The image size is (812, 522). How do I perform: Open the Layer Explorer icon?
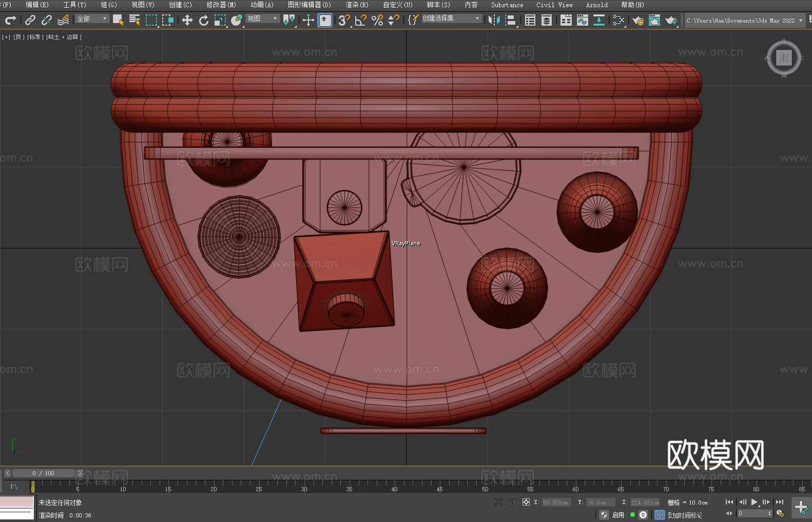547,20
